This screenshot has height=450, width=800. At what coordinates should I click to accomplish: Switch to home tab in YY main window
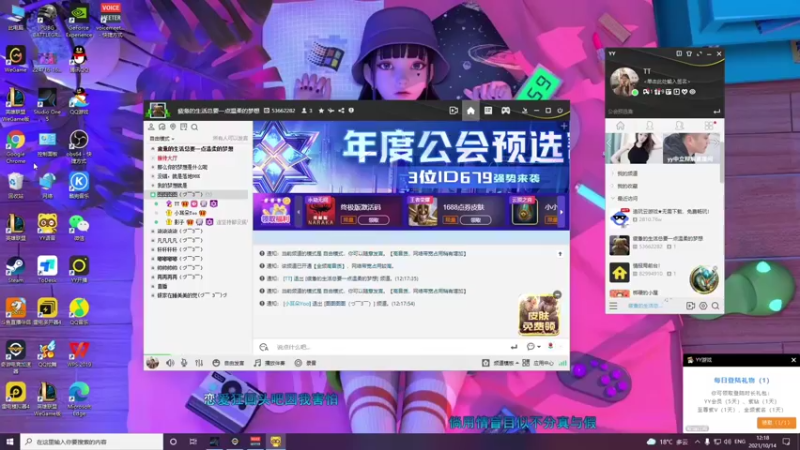coord(620,126)
